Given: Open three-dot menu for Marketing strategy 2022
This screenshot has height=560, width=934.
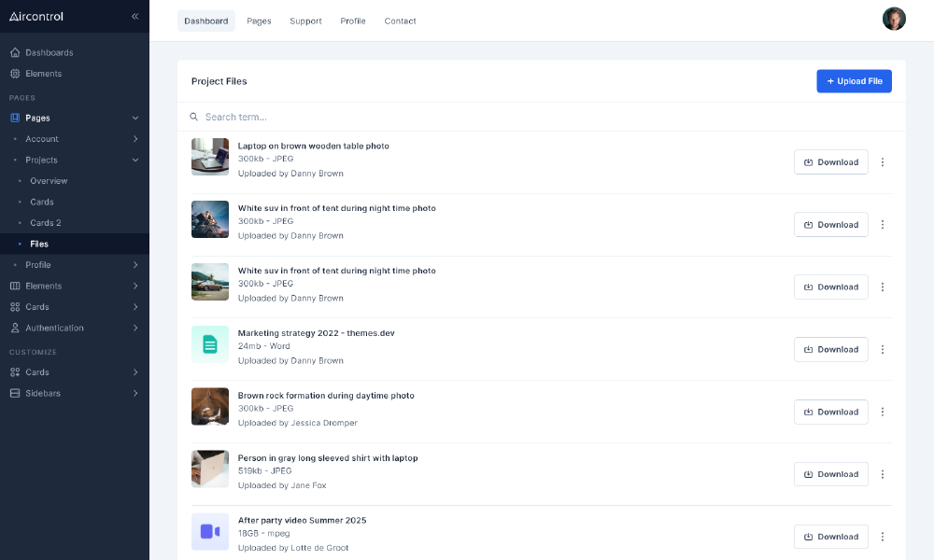Looking at the screenshot, I should (883, 349).
